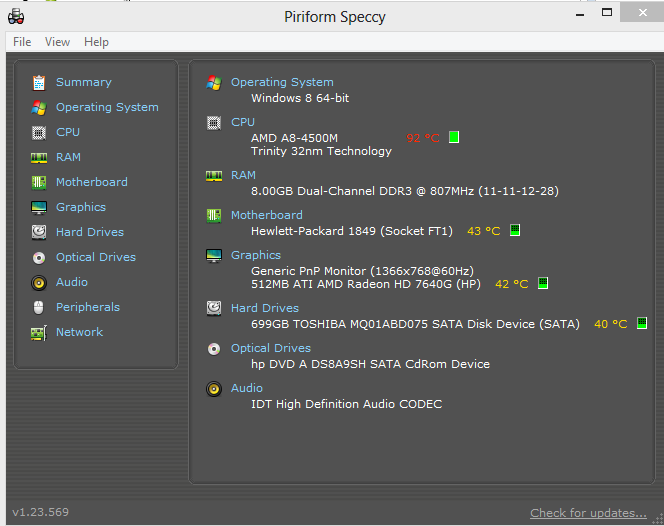Click the Windows flag icon in summary panel
Image resolution: width=664 pixels, height=526 pixels.
click(x=214, y=83)
